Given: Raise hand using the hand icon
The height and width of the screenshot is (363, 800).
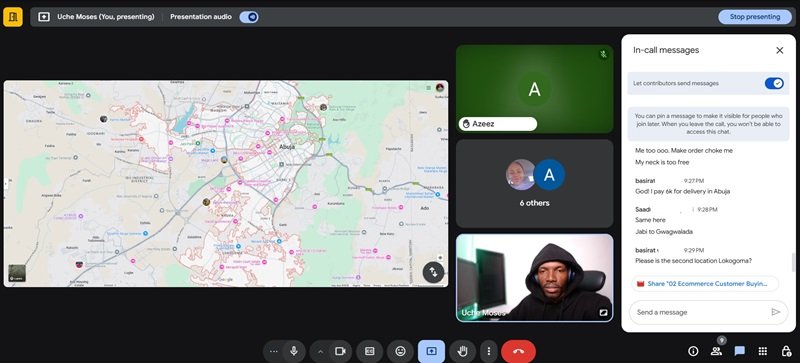Looking at the screenshot, I should (462, 351).
